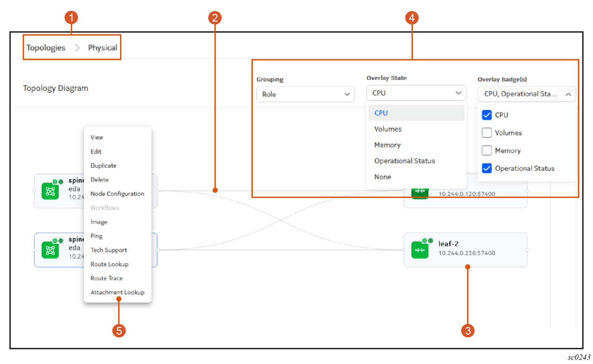Select Memory in Overlay State list

(x=416, y=145)
